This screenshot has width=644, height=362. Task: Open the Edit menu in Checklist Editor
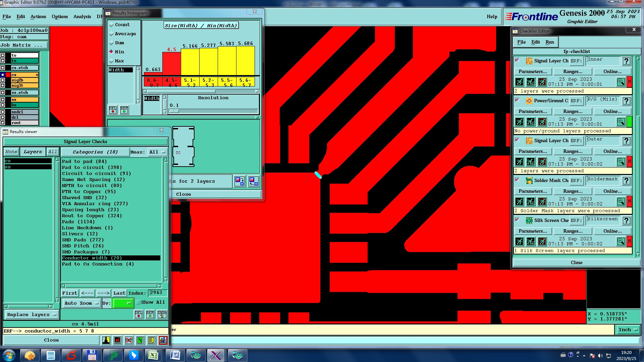point(535,42)
